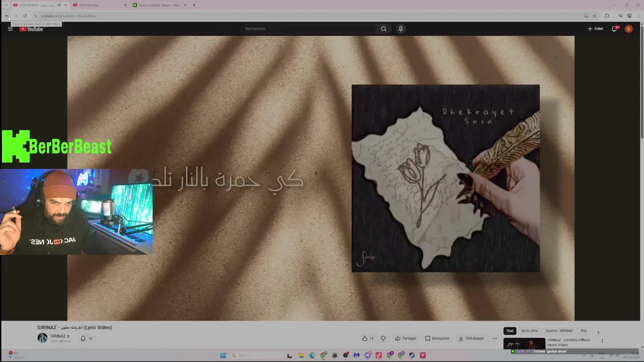The image size is (644, 362).
Task: Open Steam from the taskbar
Action: (x=412, y=355)
